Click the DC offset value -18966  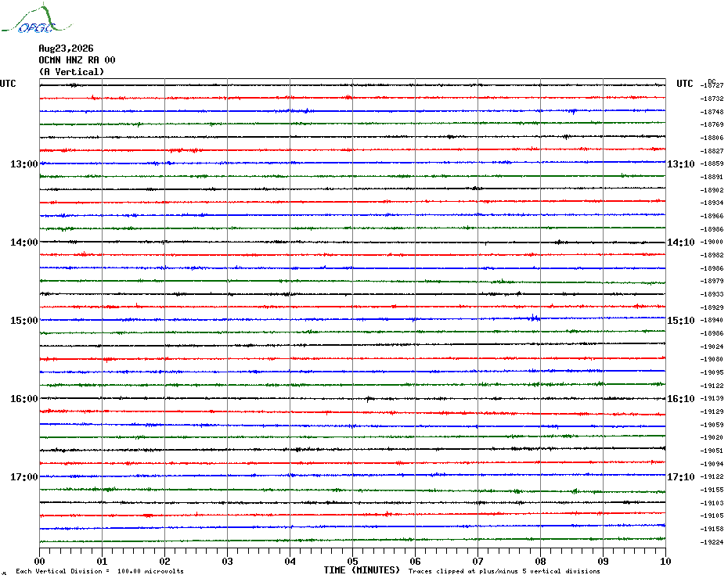712,216
